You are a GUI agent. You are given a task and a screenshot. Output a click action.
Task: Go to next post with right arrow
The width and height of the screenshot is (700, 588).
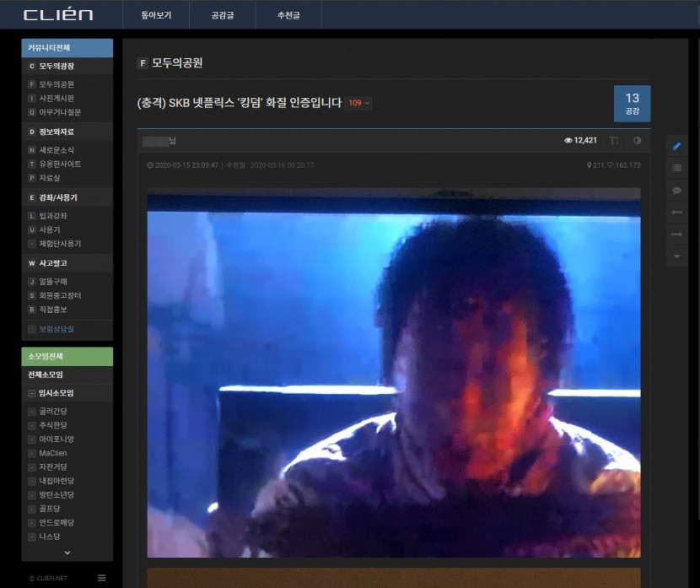point(676,234)
